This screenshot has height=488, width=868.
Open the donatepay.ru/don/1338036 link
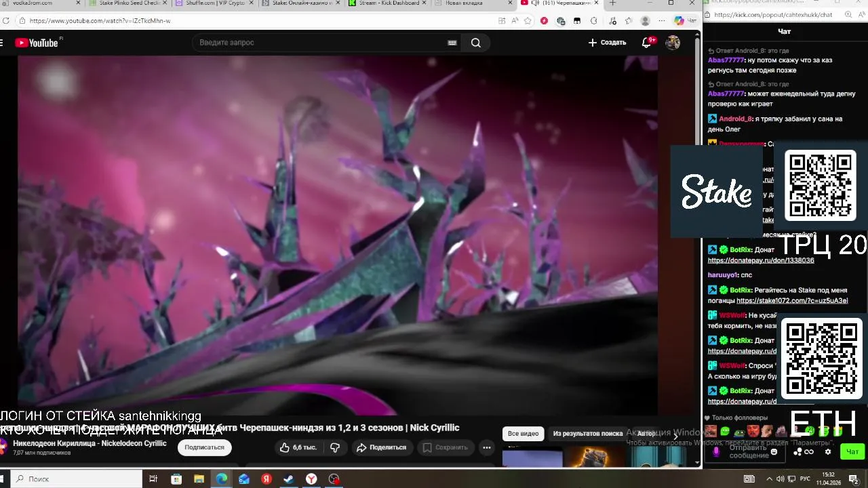pos(761,261)
